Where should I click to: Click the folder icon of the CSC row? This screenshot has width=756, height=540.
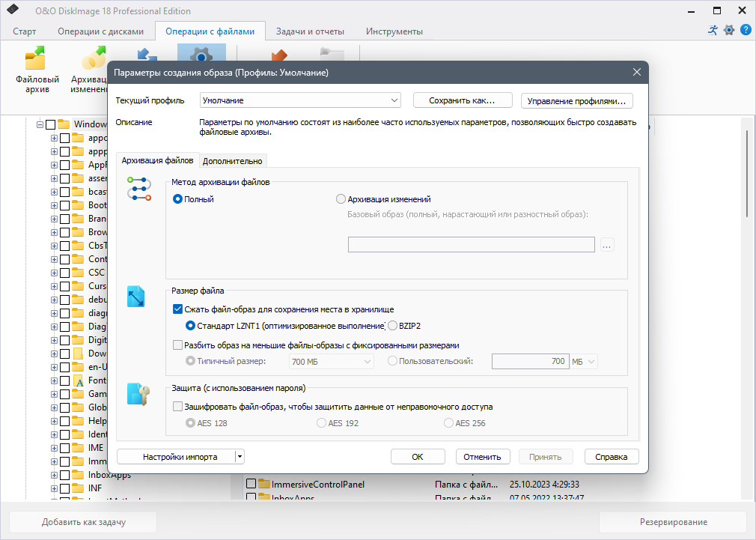coord(78,273)
